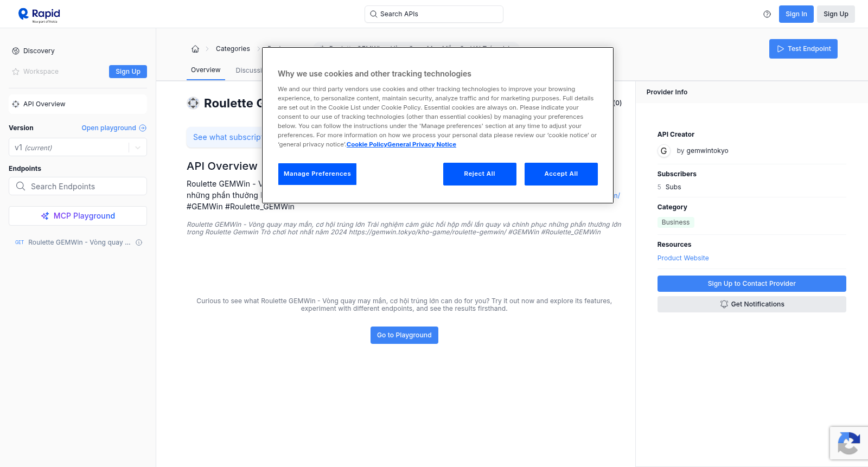
Task: Click Get Notifications button
Action: pos(752,304)
